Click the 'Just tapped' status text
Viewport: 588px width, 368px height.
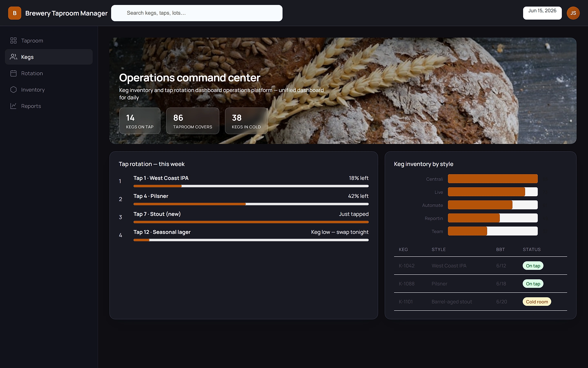[x=354, y=214]
